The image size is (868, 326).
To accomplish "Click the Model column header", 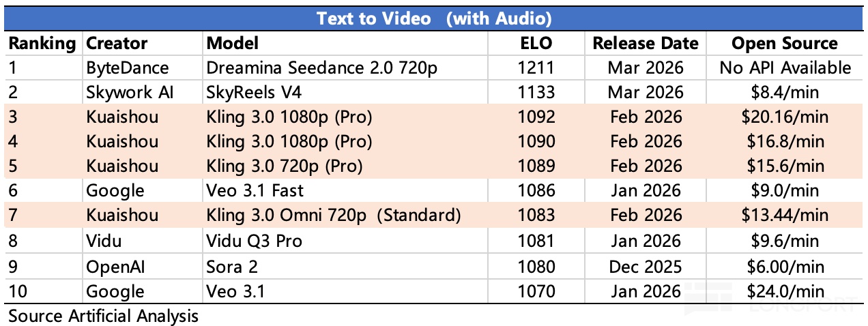I will 233,44.
